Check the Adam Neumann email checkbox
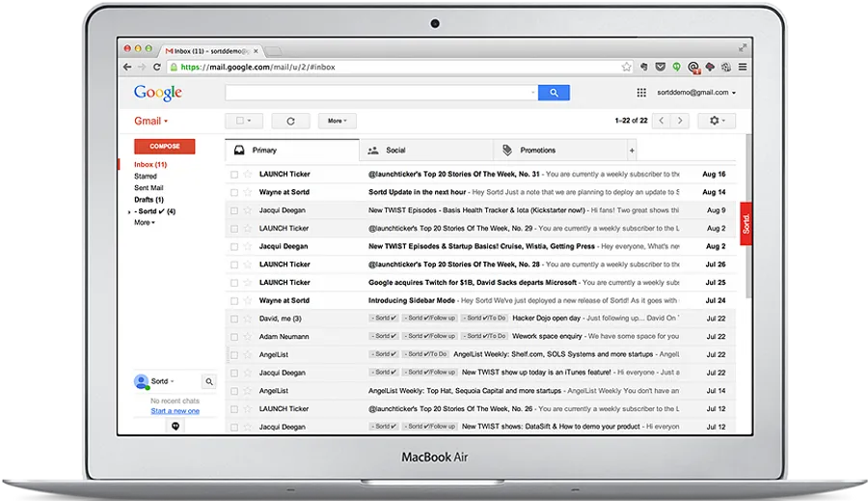 [234, 337]
